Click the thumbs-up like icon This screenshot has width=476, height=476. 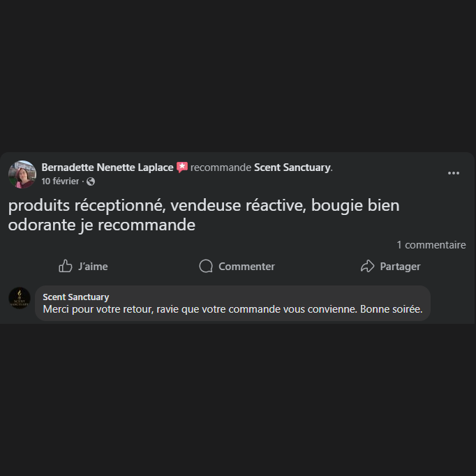[66, 266]
